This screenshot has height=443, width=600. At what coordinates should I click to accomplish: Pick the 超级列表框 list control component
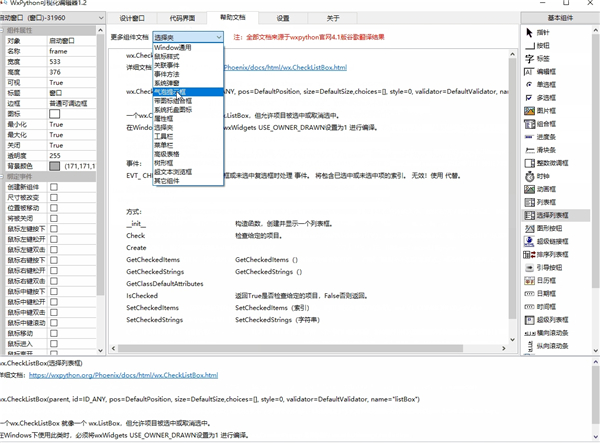click(x=546, y=320)
